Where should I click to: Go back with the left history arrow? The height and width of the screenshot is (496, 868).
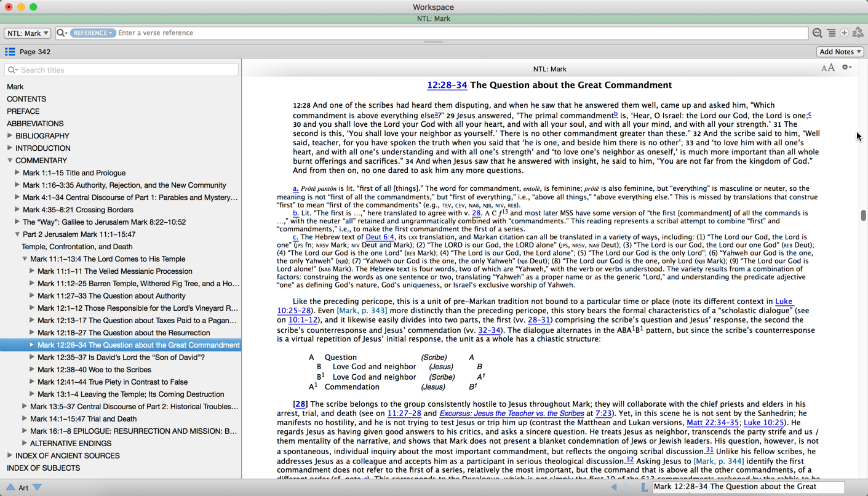[614, 487]
